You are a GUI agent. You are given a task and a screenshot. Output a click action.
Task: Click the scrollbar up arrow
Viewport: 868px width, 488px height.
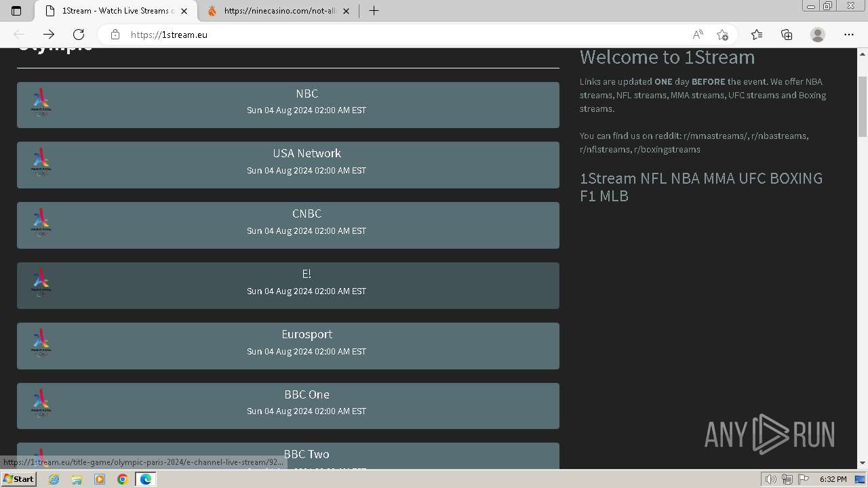tap(863, 53)
